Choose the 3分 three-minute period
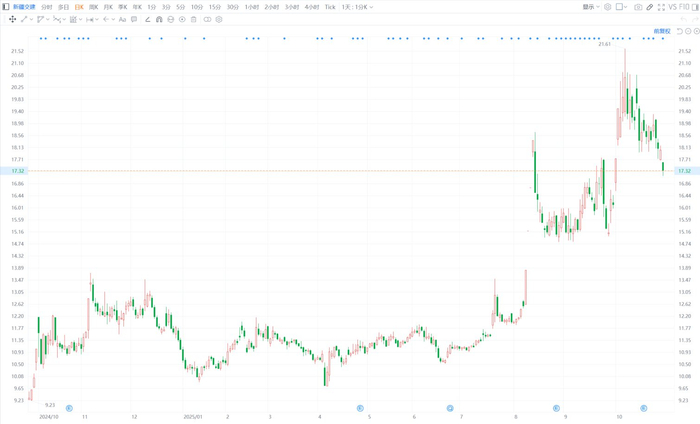700x424 pixels. [166, 7]
